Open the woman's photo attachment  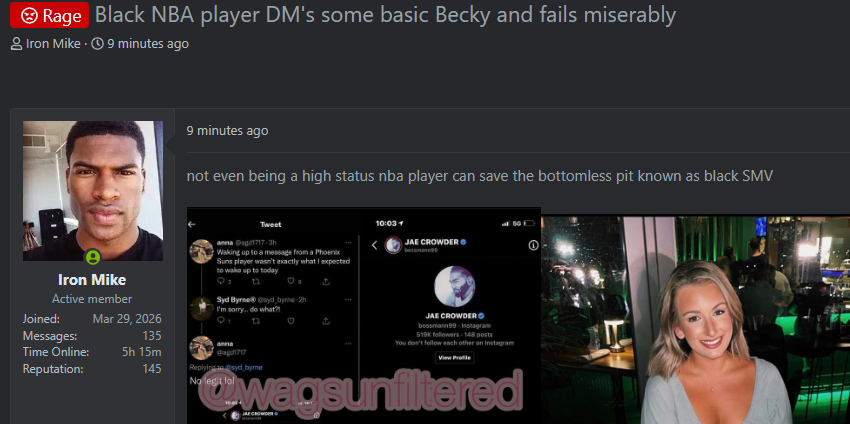click(x=696, y=320)
